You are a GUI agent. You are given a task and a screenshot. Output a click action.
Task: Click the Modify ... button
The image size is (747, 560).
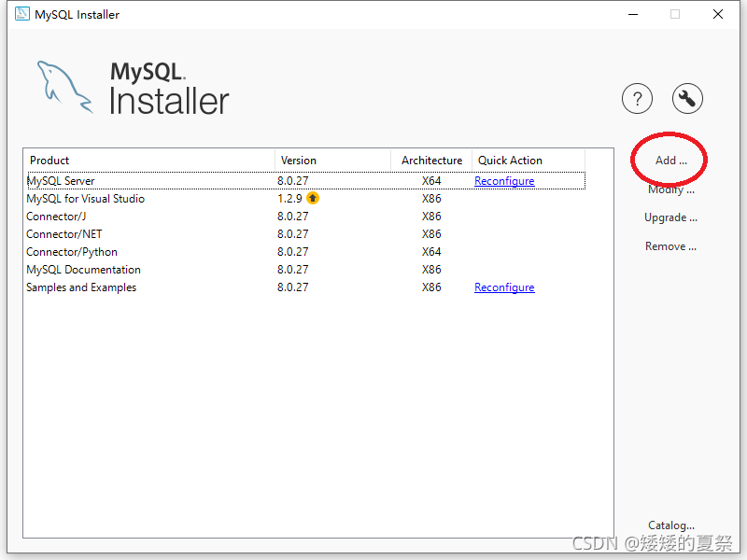pos(670,189)
